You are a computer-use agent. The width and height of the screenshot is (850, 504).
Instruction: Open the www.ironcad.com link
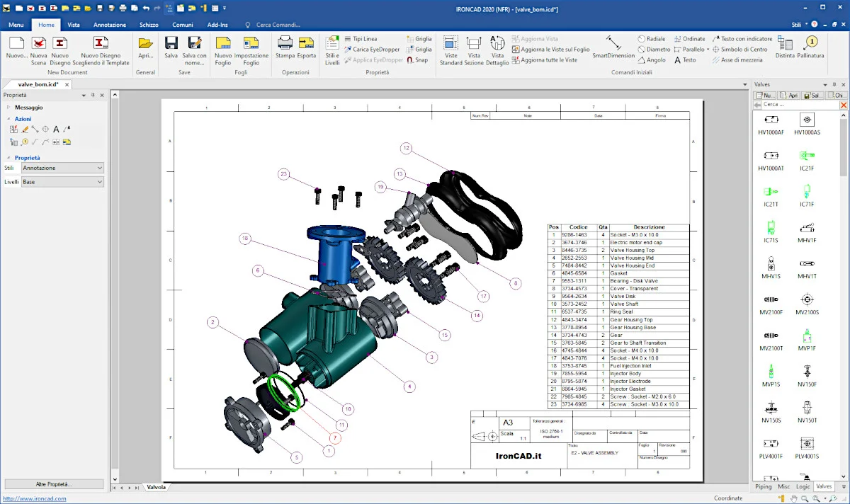pos(35,498)
